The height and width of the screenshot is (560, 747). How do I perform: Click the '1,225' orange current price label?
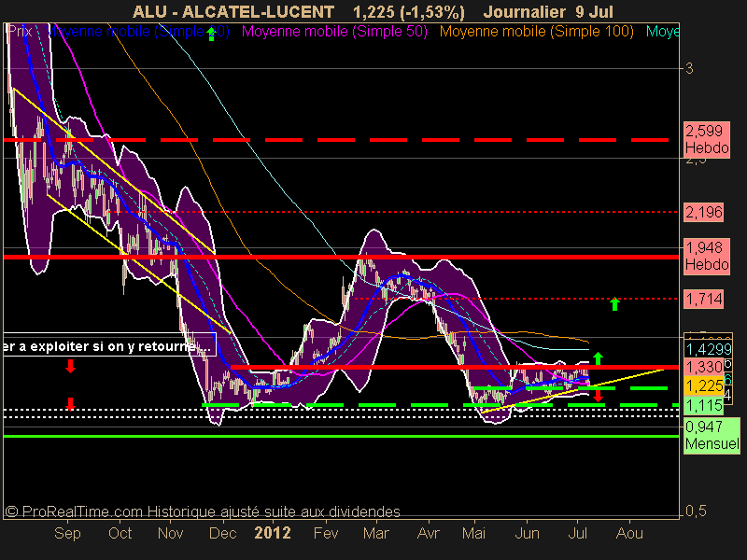(x=704, y=386)
